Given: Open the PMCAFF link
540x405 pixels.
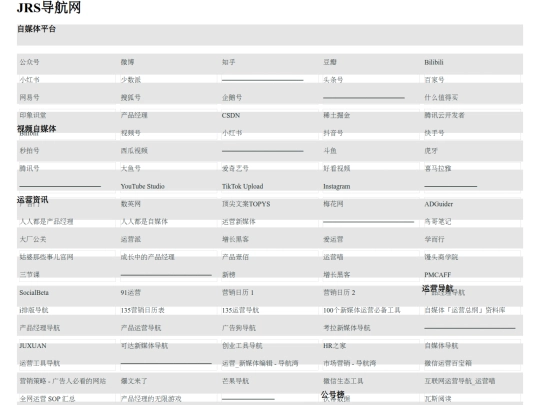Looking at the screenshot, I should tap(437, 275).
